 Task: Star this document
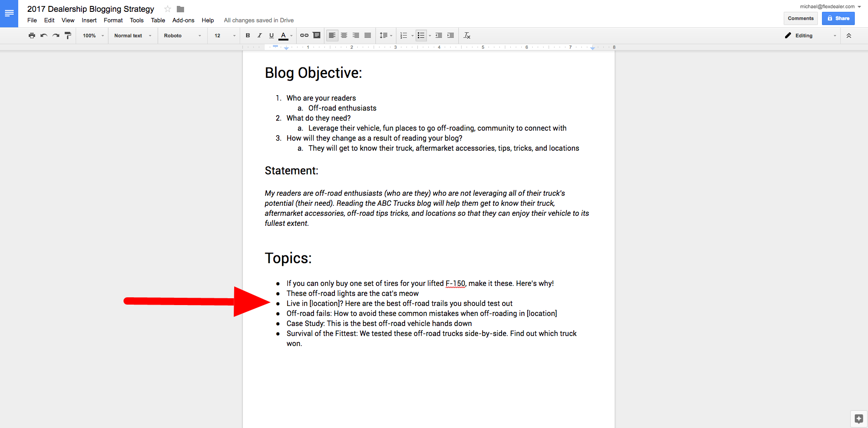(x=168, y=9)
